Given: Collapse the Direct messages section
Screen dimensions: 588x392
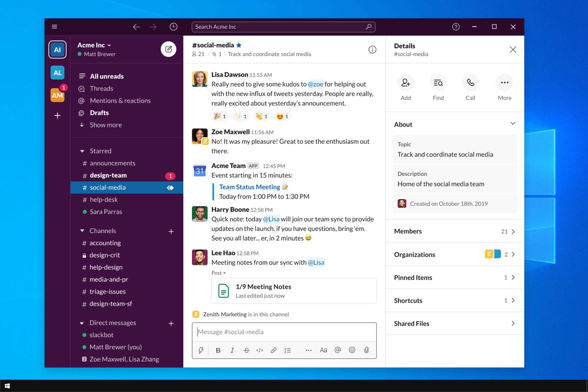Looking at the screenshot, I should coord(82,323).
